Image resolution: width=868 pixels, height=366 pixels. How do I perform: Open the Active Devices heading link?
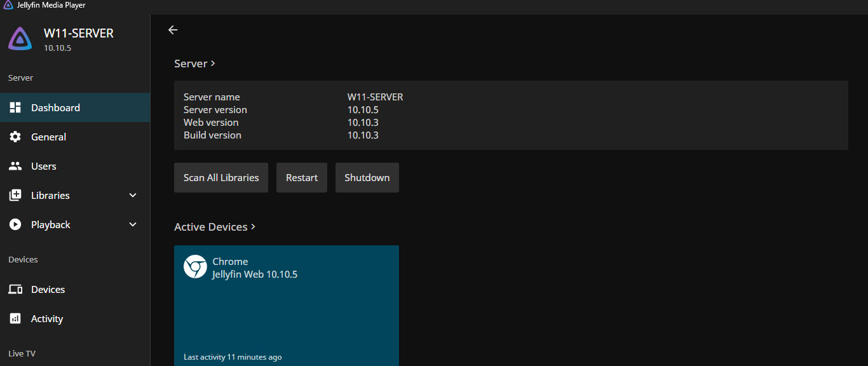click(x=215, y=227)
